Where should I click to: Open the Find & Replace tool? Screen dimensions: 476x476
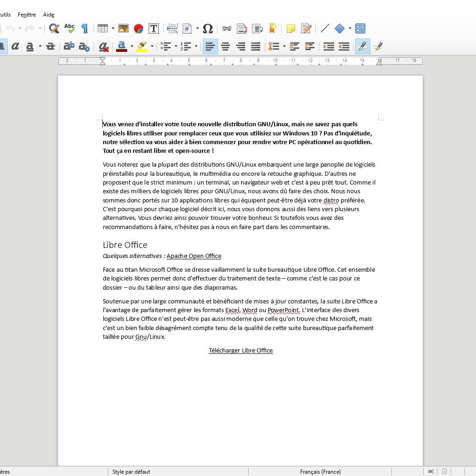tap(54, 28)
